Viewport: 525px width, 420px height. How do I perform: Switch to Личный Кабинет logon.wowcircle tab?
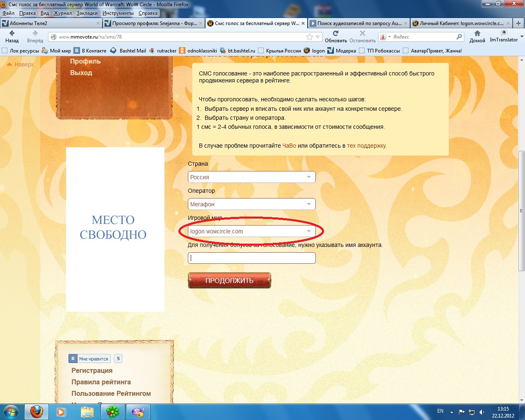pyautogui.click(x=461, y=23)
